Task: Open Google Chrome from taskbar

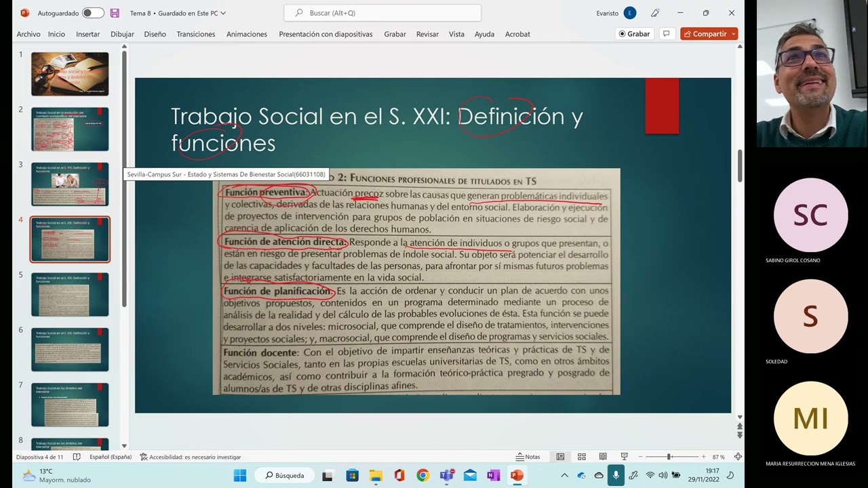Action: click(x=422, y=475)
